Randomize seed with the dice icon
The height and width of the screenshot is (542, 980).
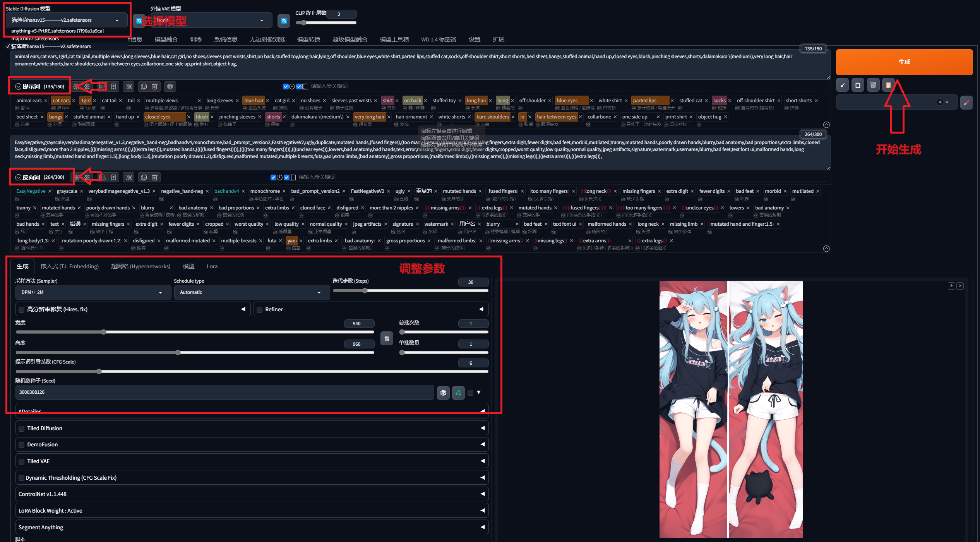point(443,393)
